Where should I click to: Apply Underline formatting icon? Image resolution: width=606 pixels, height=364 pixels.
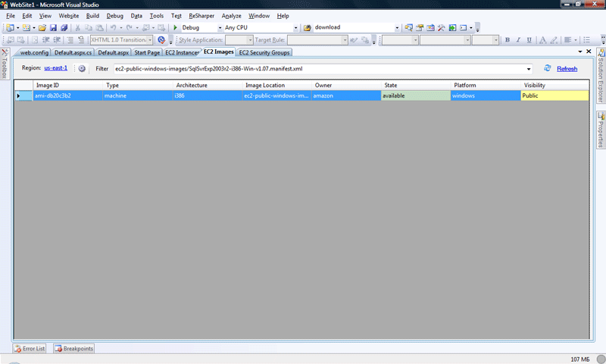point(529,40)
